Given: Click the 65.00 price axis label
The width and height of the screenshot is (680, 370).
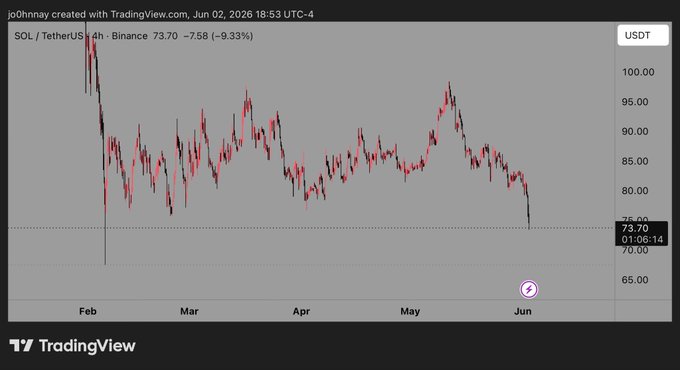Looking at the screenshot, I should (635, 280).
